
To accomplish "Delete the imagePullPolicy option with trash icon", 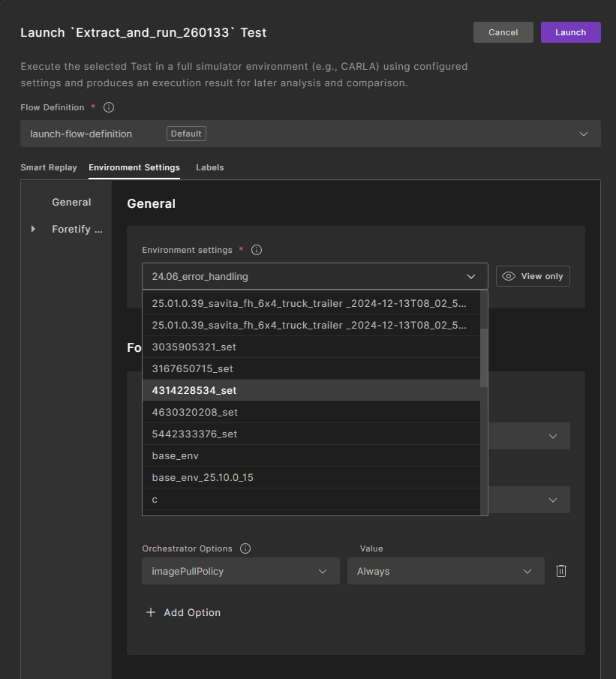I will (x=560, y=571).
